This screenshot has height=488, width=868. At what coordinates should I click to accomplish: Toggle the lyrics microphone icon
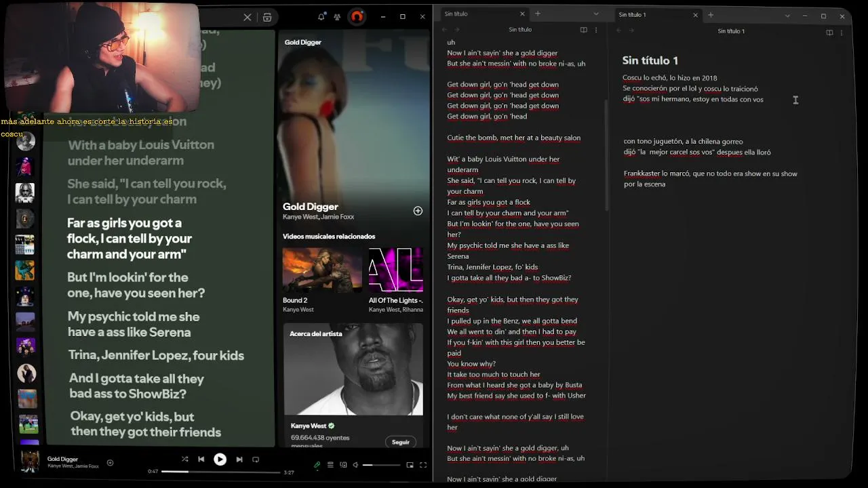click(317, 465)
